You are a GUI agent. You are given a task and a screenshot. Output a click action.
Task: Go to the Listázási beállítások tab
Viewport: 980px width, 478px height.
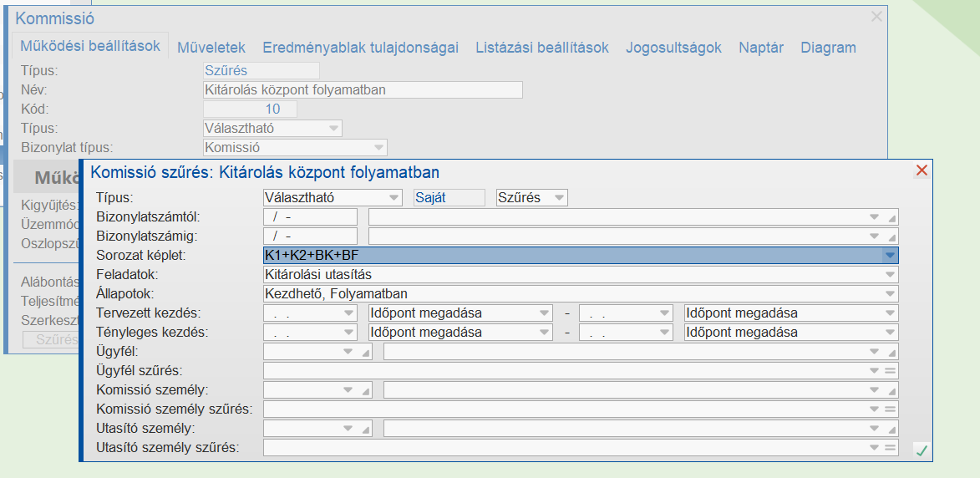542,48
